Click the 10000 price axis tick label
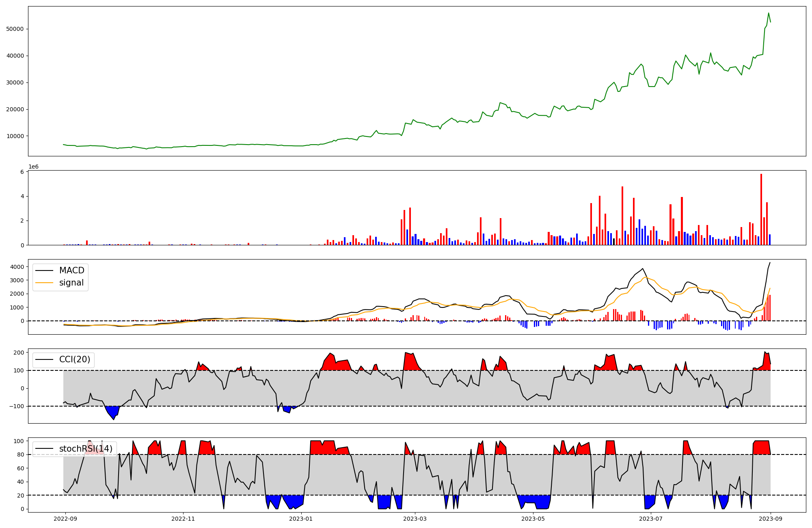 pos(15,136)
